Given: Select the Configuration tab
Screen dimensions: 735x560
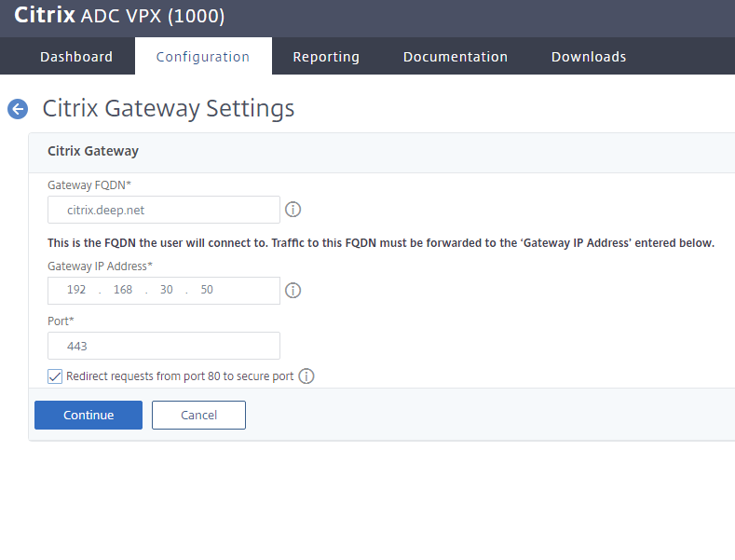Looking at the screenshot, I should [x=203, y=57].
